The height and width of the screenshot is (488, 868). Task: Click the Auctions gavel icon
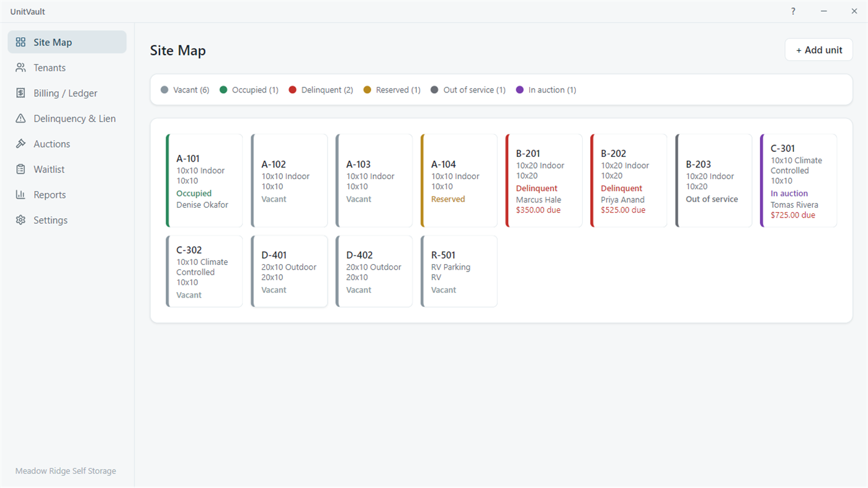[x=20, y=144]
